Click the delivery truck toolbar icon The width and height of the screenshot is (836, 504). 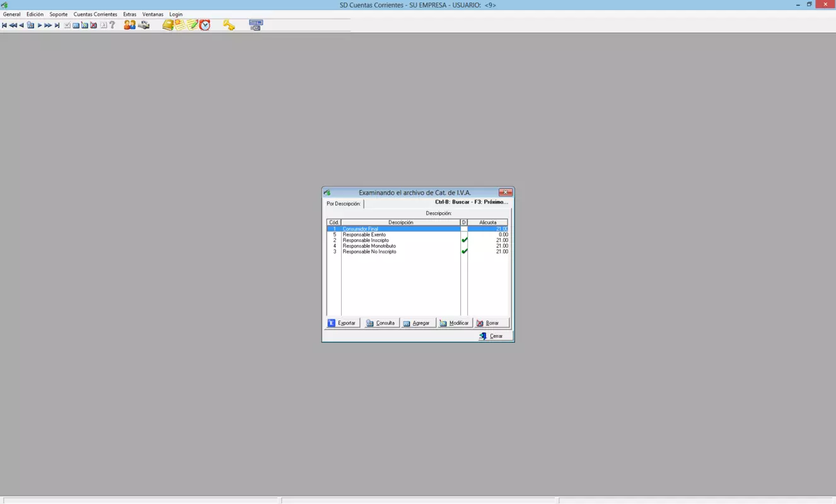click(x=144, y=25)
